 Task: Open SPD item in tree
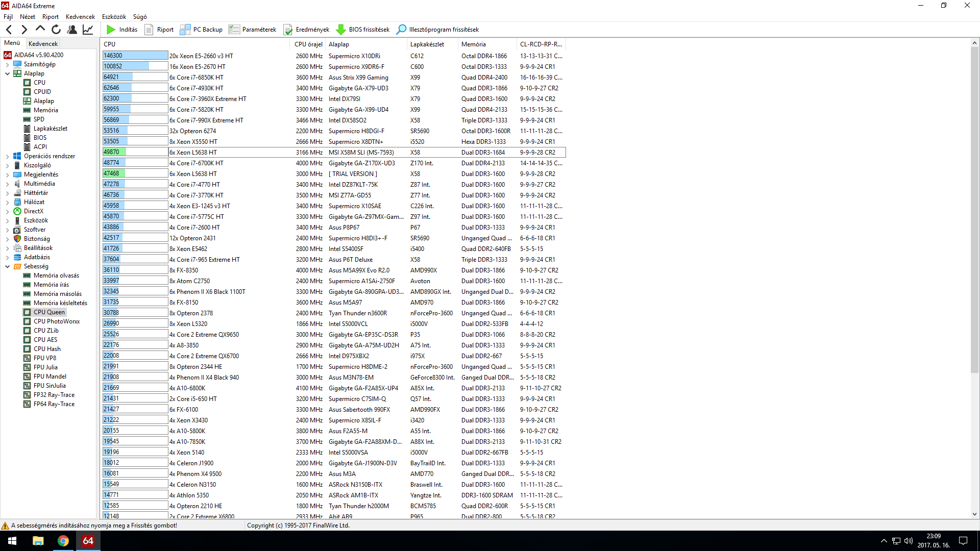pyautogui.click(x=39, y=119)
